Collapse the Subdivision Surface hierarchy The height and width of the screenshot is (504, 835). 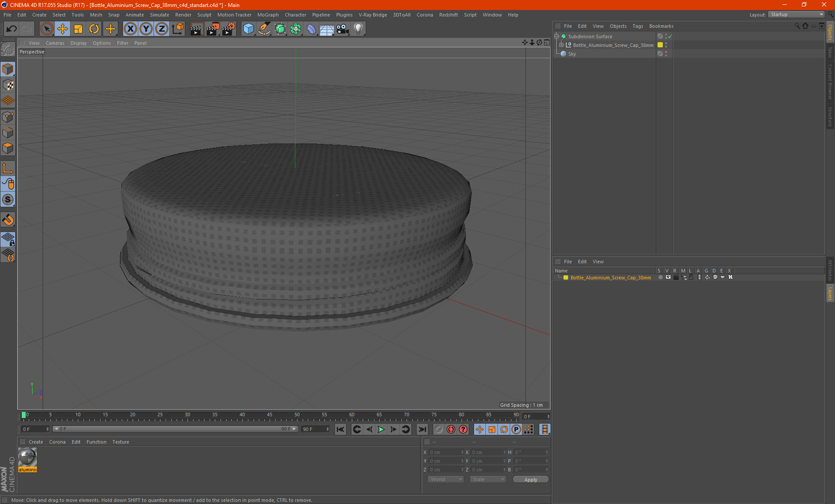(x=556, y=36)
